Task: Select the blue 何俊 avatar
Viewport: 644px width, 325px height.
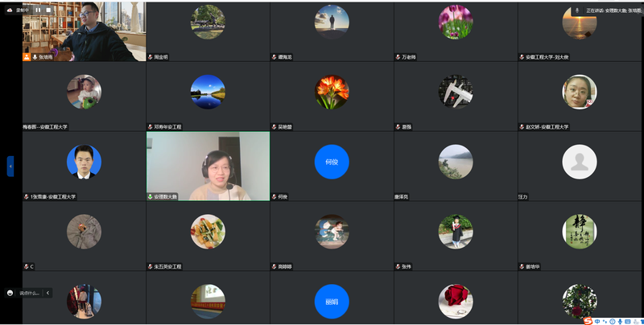Action: [331, 162]
